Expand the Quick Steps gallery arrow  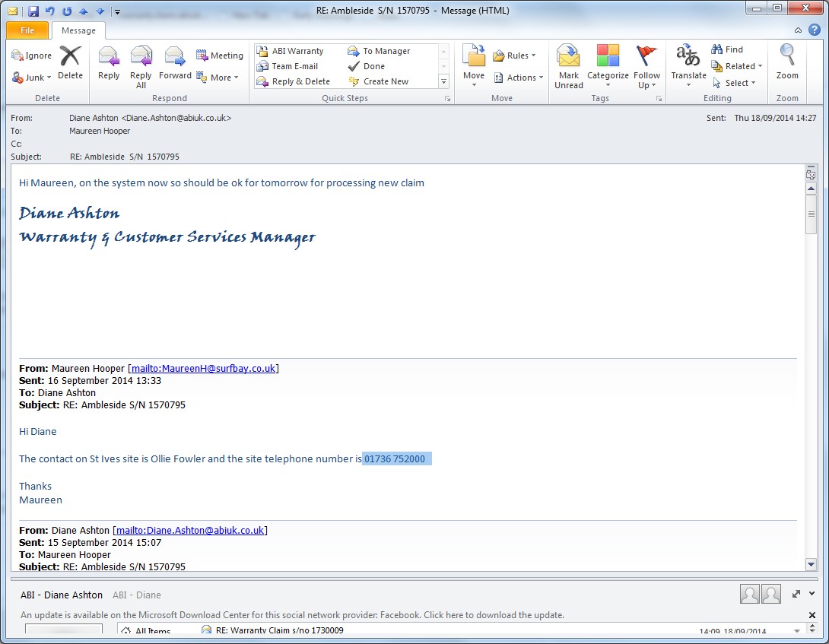[444, 81]
